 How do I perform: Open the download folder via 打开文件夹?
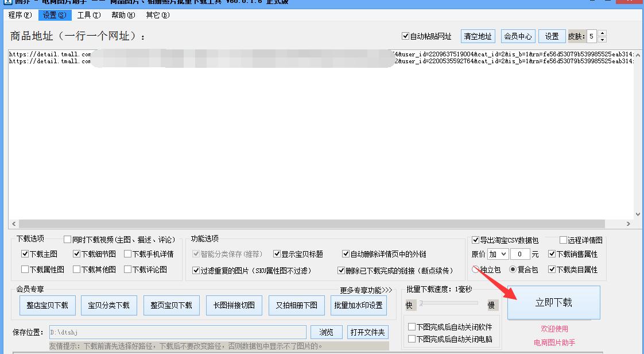coord(368,332)
